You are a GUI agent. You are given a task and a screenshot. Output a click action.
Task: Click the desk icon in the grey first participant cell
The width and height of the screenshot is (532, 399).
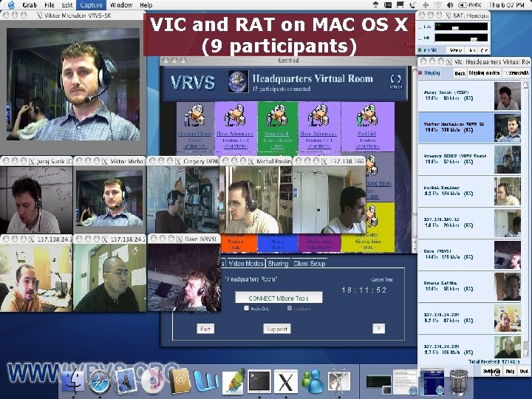click(194, 115)
